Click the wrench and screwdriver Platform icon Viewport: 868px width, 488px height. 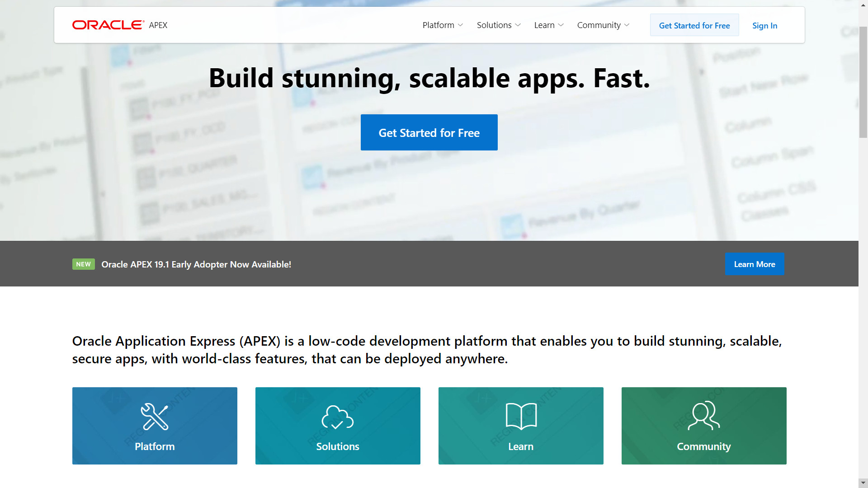point(155,416)
